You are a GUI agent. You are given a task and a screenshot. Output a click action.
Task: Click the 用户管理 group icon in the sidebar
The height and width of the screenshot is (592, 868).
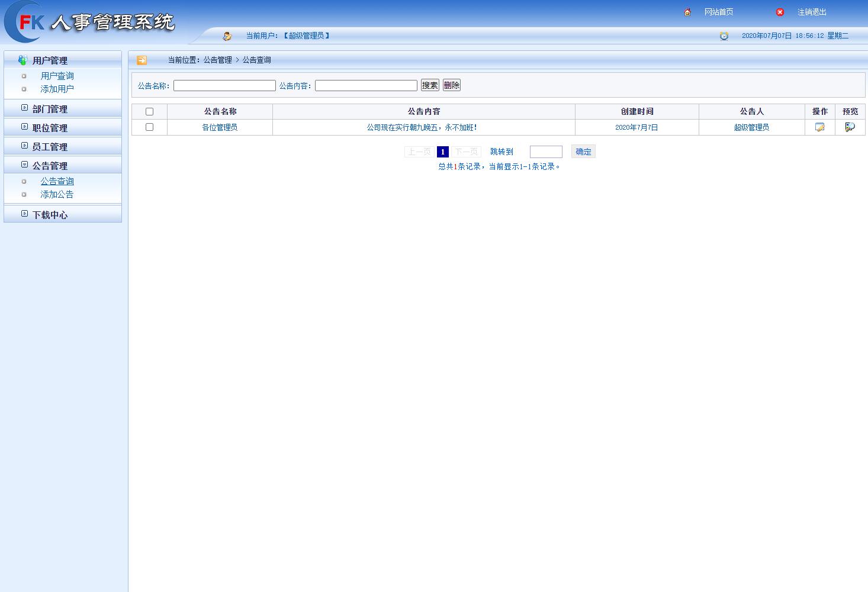(x=22, y=59)
